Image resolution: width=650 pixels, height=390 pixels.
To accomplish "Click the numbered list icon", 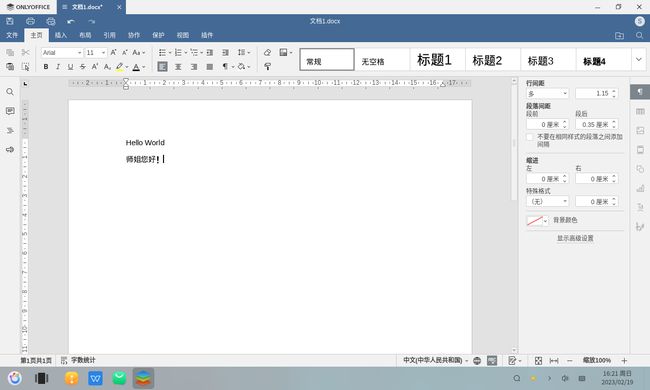I will [x=178, y=53].
